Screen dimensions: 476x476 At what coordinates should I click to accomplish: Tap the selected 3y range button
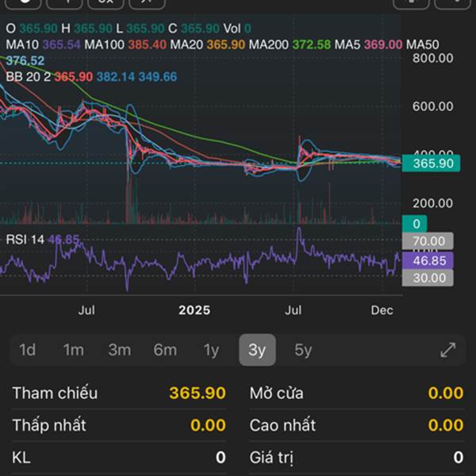257,350
